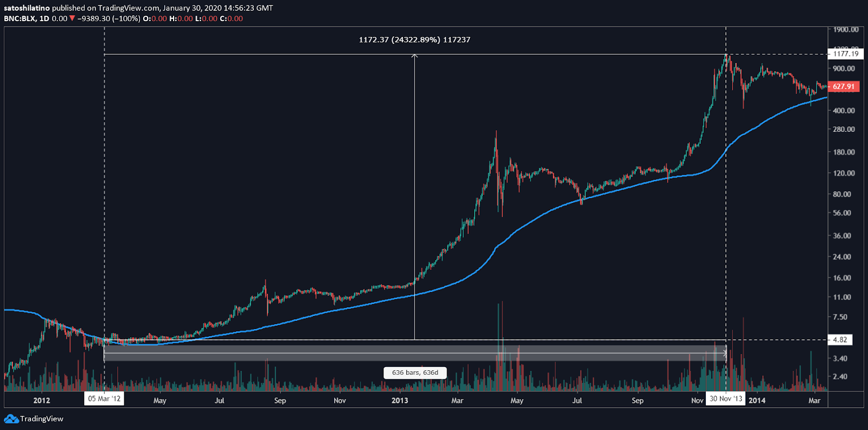The image size is (868, 430).
Task: Open the BNC:BLX symbol title
Action: [20, 18]
